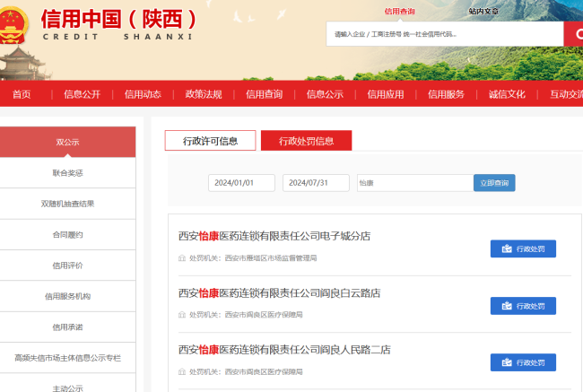Image resolution: width=583 pixels, height=392 pixels.
Task: Open the 信息公开 menu
Action: pos(83,94)
